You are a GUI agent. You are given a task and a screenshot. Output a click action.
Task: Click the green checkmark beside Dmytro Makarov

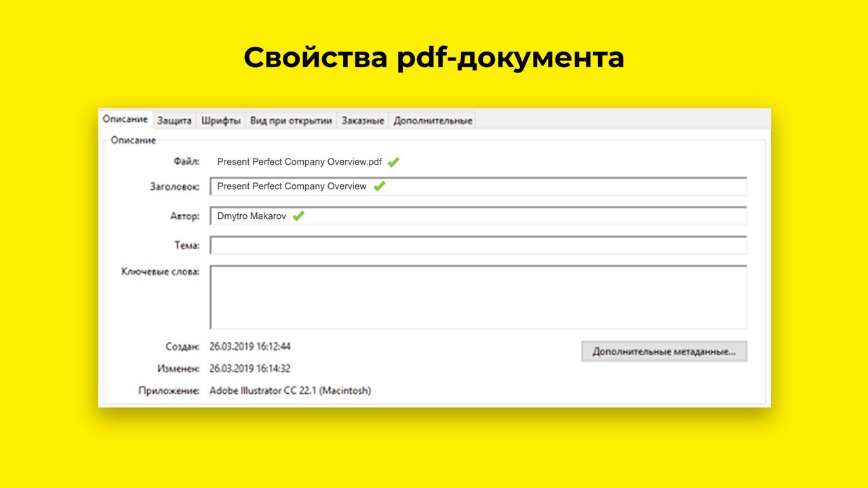(x=298, y=216)
